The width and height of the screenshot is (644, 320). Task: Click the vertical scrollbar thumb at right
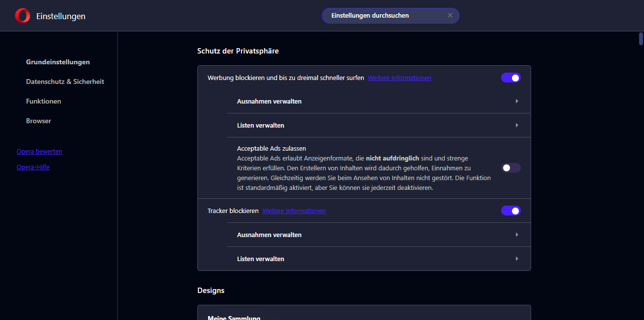click(x=641, y=38)
